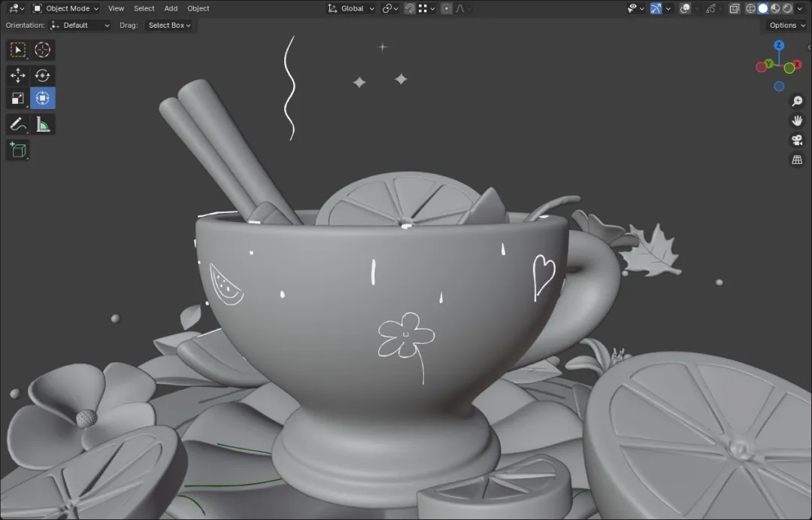
Task: Open the pivot point dropdown
Action: [x=390, y=8]
